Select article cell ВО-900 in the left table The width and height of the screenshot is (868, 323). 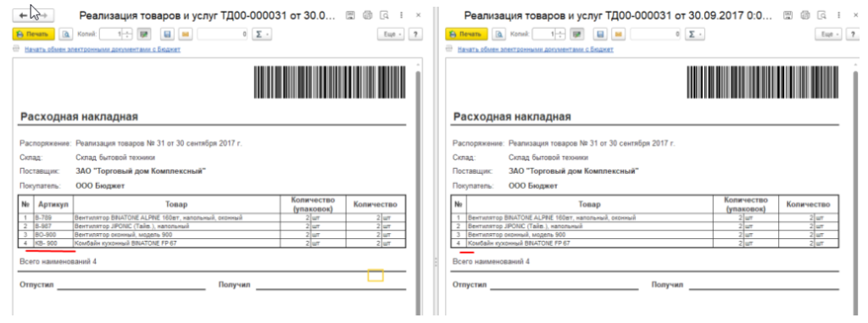53,234
